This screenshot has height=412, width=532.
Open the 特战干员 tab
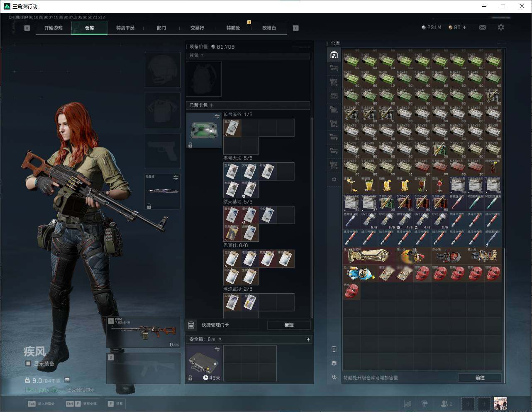(x=125, y=28)
